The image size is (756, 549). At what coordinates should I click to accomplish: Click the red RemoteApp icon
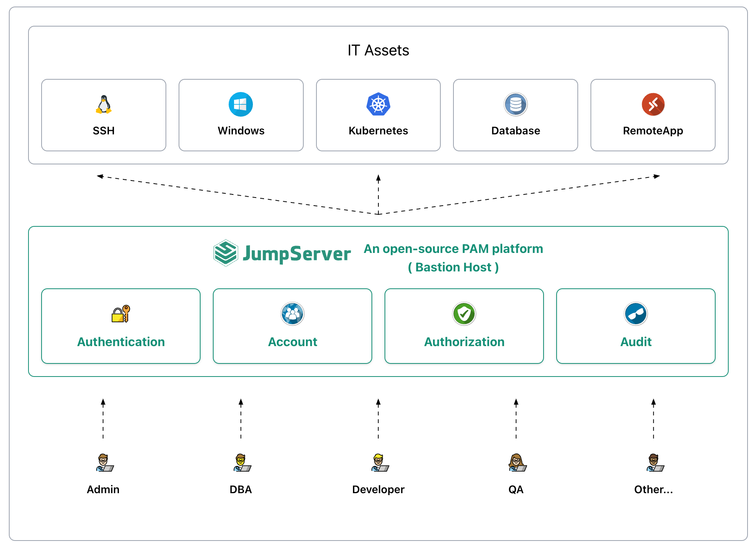tap(653, 104)
